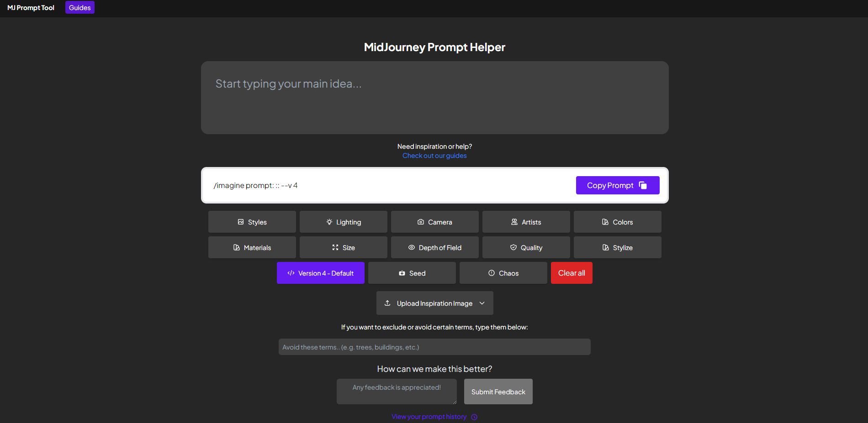
Task: Click the MJ Prompt Tool menu label
Action: [x=30, y=7]
